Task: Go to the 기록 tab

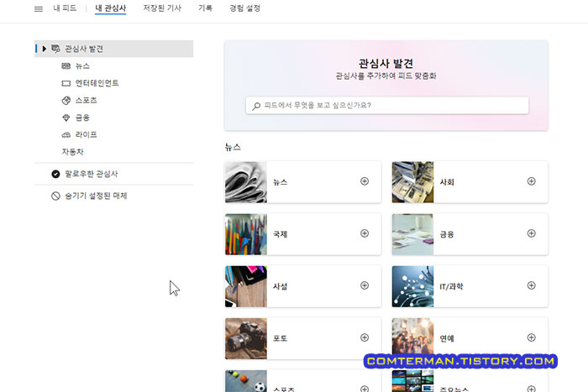Action: (x=205, y=8)
